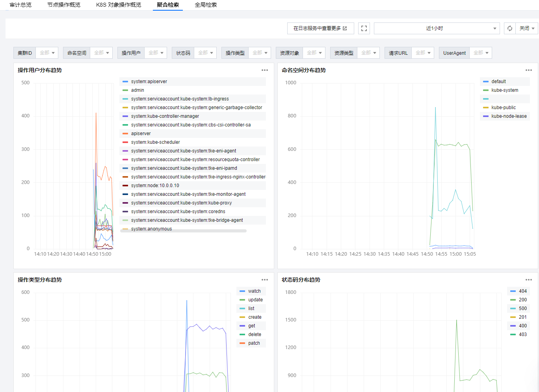Expand the 关闭 auto-refresh dropdown
This screenshot has width=539, height=392.
(527, 28)
